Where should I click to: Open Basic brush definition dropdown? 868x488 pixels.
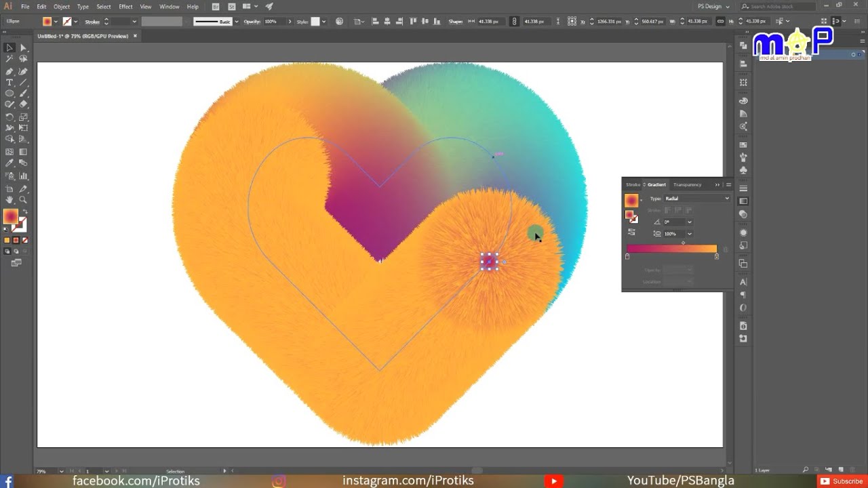pos(237,22)
